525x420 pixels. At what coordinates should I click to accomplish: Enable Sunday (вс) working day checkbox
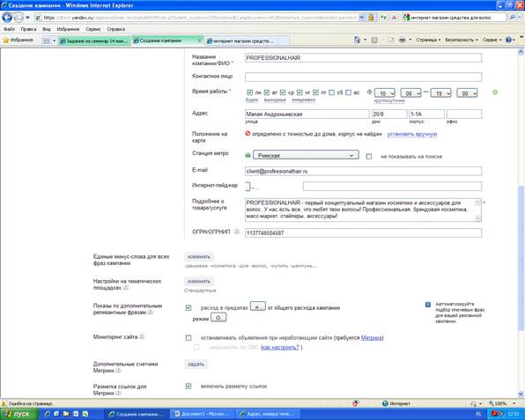pos(348,92)
